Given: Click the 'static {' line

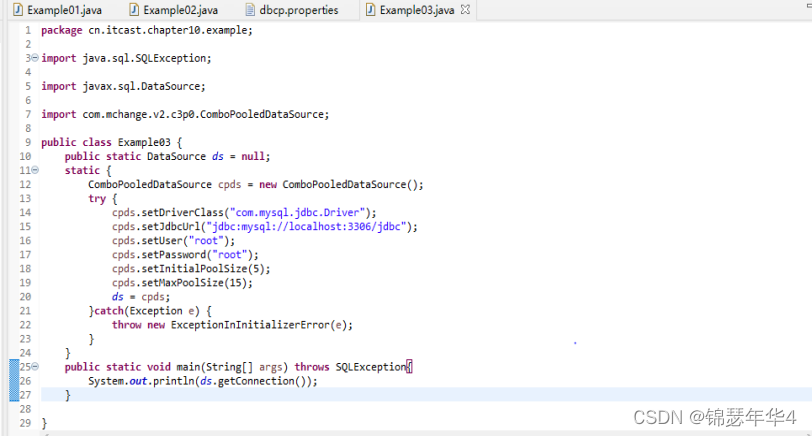Looking at the screenshot, I should click(x=88, y=170).
